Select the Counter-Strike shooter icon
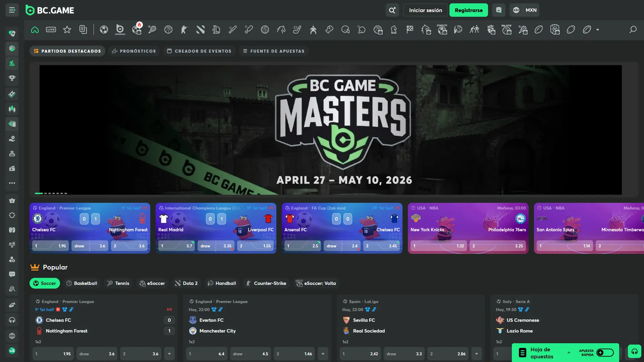Image resolution: width=644 pixels, height=362 pixels. (x=184, y=29)
